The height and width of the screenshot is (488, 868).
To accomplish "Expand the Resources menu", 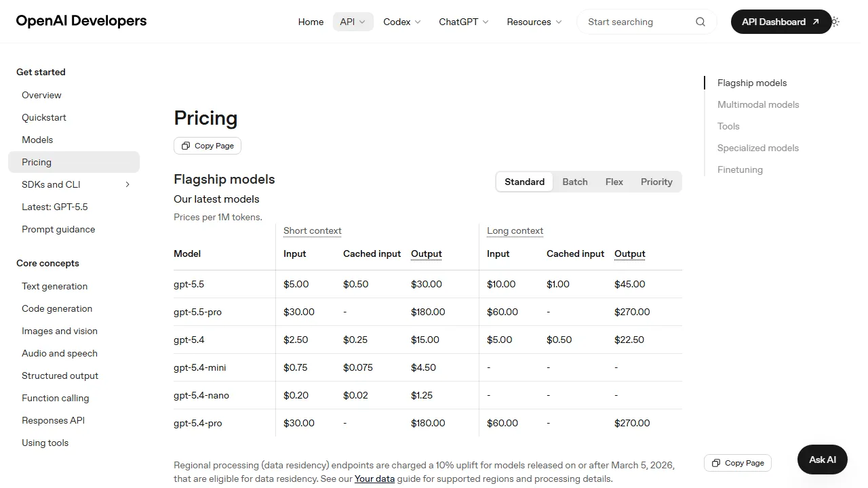I will 534,22.
